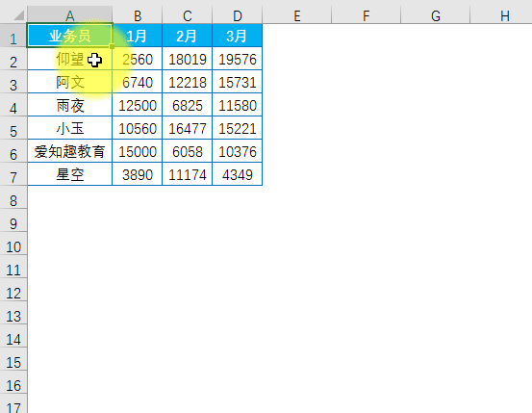The width and height of the screenshot is (532, 413).
Task: Select the cell containing 爱知趣教育
Action: click(69, 151)
